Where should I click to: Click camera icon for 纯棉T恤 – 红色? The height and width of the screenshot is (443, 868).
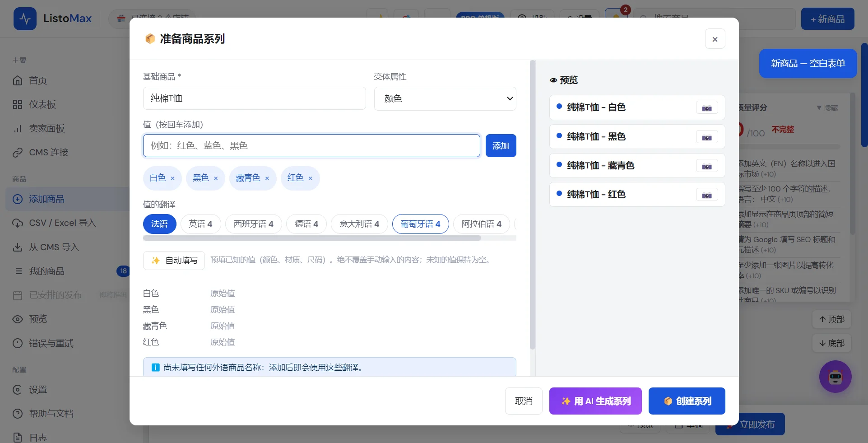(x=707, y=195)
